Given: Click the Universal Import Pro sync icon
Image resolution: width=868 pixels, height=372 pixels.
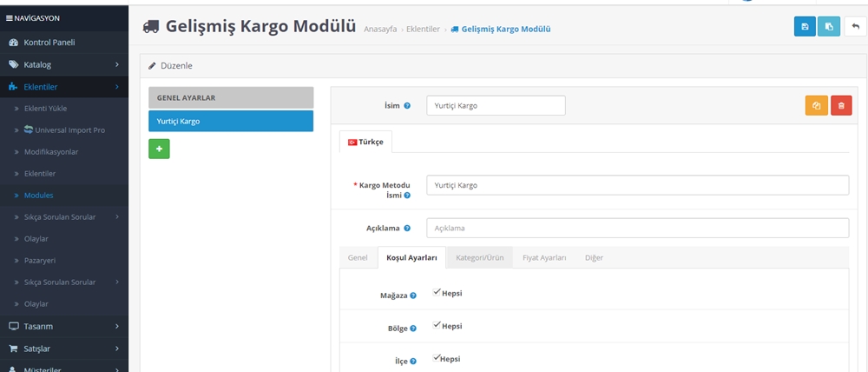Looking at the screenshot, I should point(29,130).
